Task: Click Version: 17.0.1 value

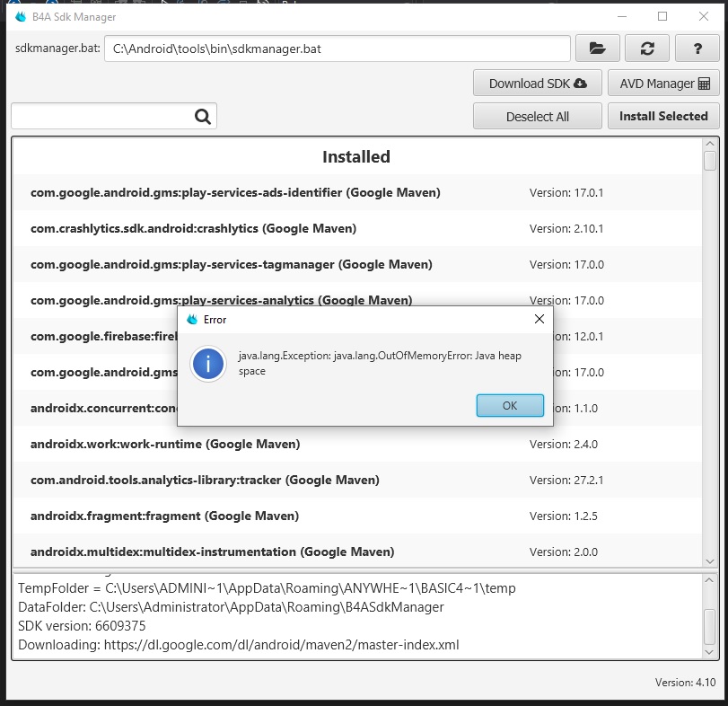Action: tap(566, 192)
